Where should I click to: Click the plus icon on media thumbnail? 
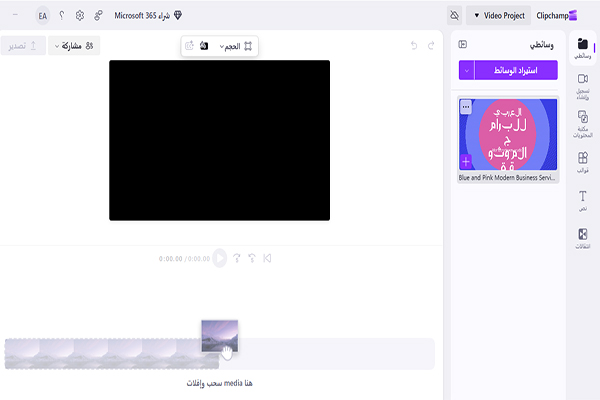click(x=466, y=162)
